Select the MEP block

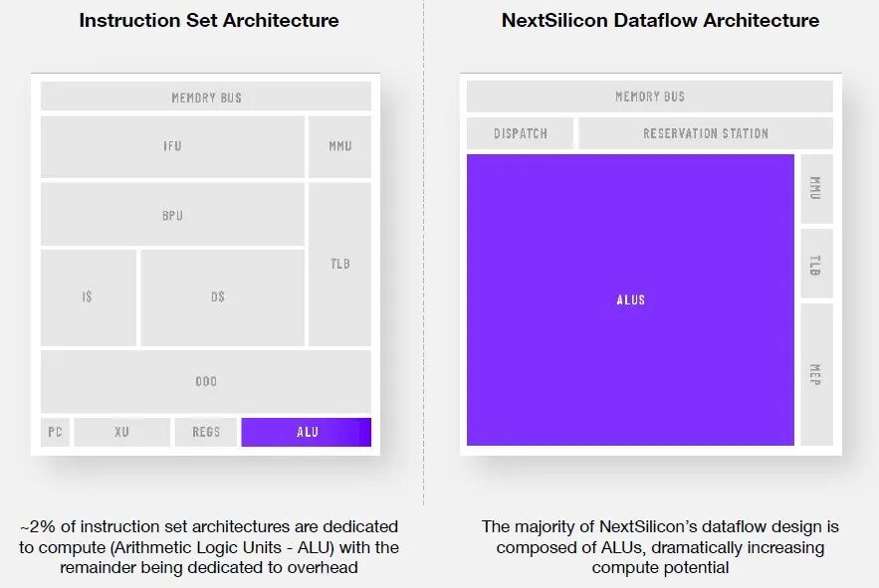pos(816,375)
